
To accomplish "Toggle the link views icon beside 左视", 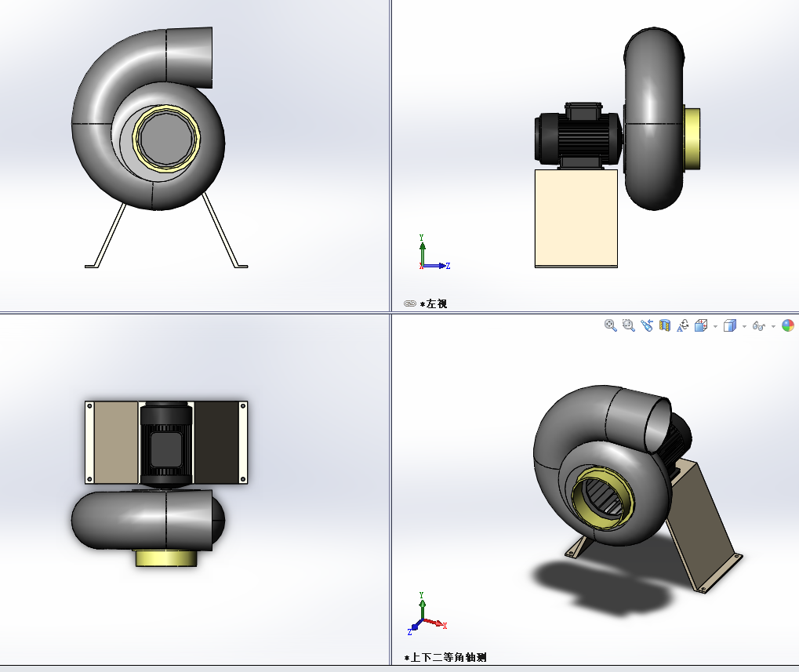I will 409,303.
